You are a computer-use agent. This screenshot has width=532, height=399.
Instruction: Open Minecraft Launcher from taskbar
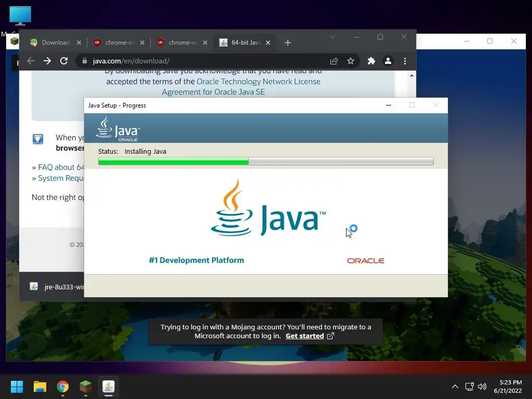click(x=86, y=387)
